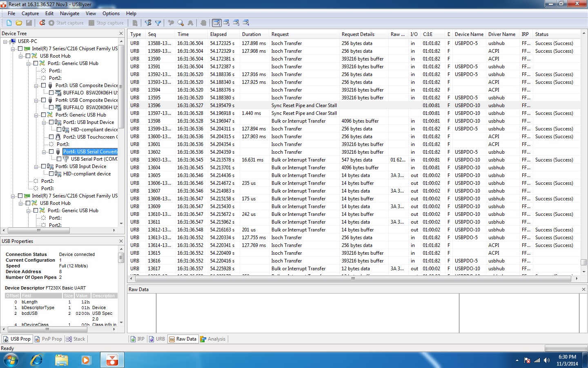Viewport: 588px width, 368px height.
Task: Click the Start capture button
Action: click(x=66, y=23)
